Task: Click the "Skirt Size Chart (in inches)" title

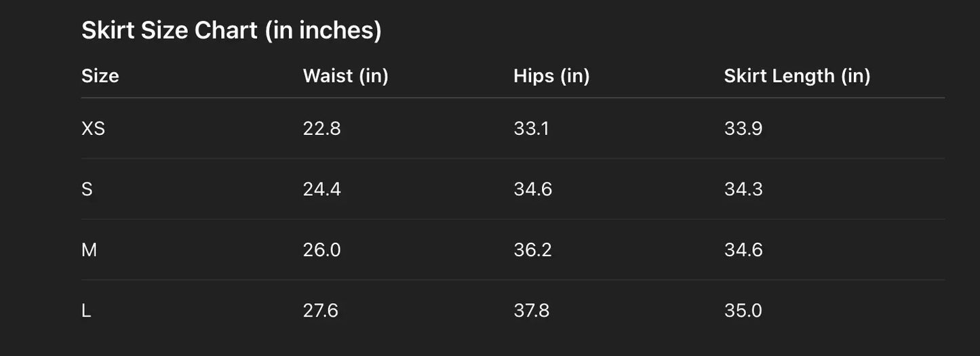Action: [231, 31]
